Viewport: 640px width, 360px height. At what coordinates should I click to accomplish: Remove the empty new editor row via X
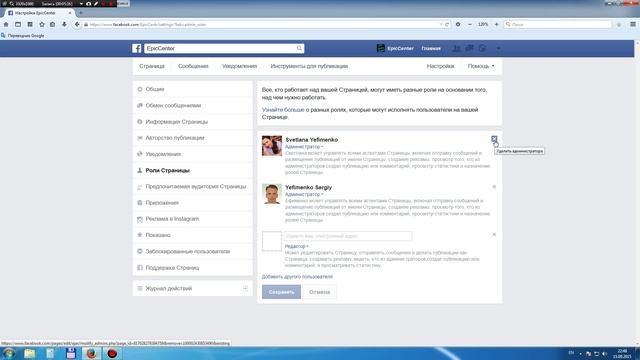(494, 234)
